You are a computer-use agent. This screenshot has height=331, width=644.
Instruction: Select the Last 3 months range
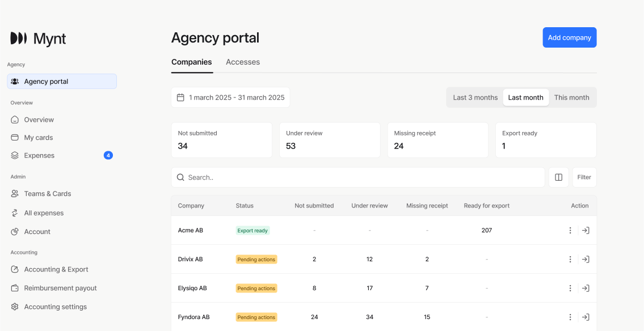point(475,97)
